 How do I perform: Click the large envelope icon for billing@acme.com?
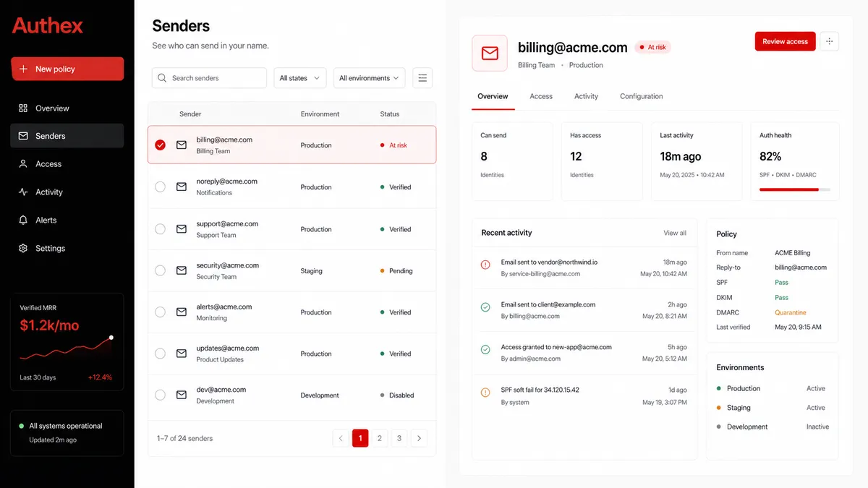[490, 53]
